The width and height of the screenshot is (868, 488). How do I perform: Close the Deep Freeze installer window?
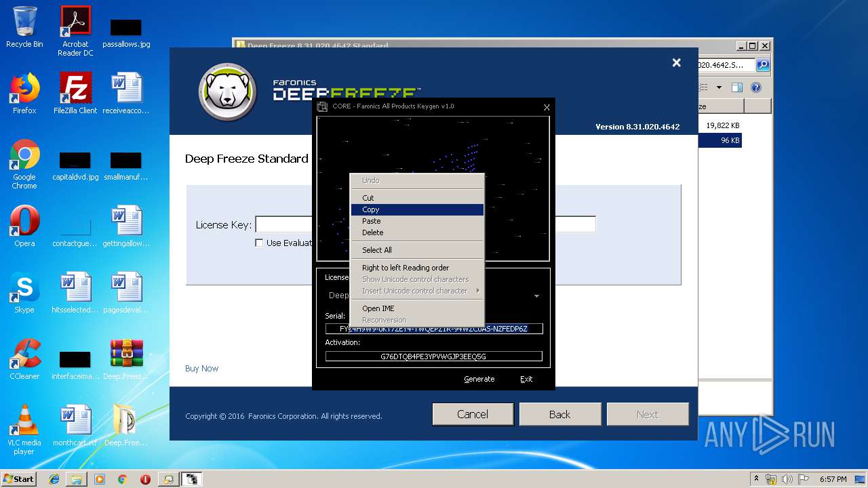tap(676, 62)
